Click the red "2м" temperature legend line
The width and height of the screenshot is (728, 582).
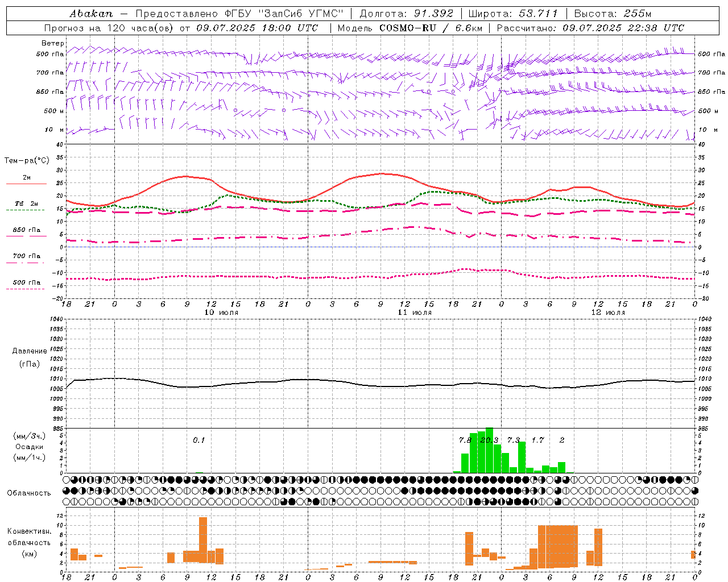click(x=26, y=184)
